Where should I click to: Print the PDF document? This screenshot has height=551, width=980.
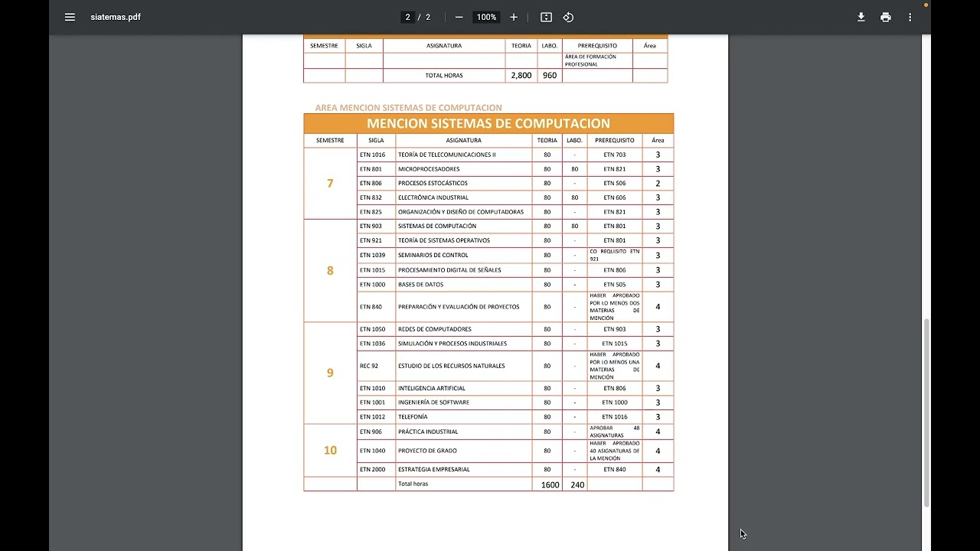(x=885, y=17)
